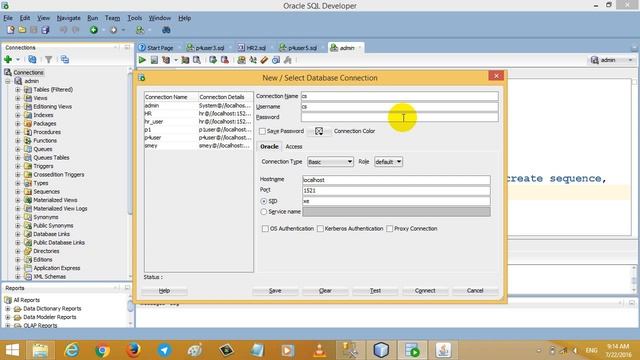Image resolution: width=640 pixels, height=360 pixels.
Task: Open the File menu
Action: click(x=8, y=18)
